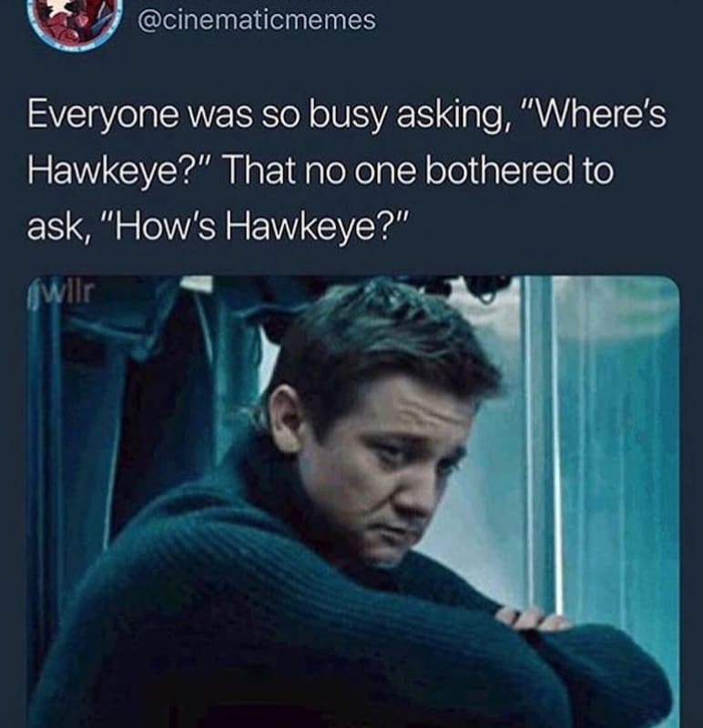The image size is (703, 728).
Task: Open the poster's round profile avatar
Action: pyautogui.click(x=76, y=22)
